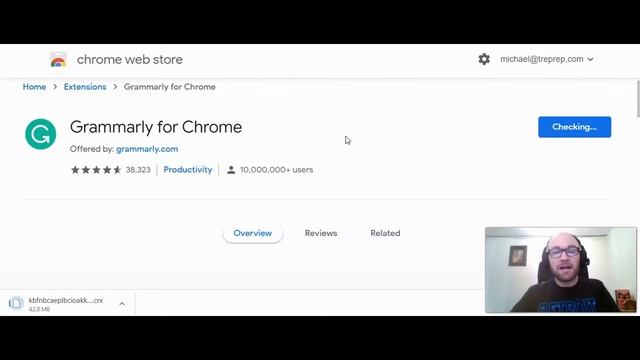The width and height of the screenshot is (640, 360).
Task: Click the 'Grammarly for Chrome' breadcrumb text
Action: point(169,87)
